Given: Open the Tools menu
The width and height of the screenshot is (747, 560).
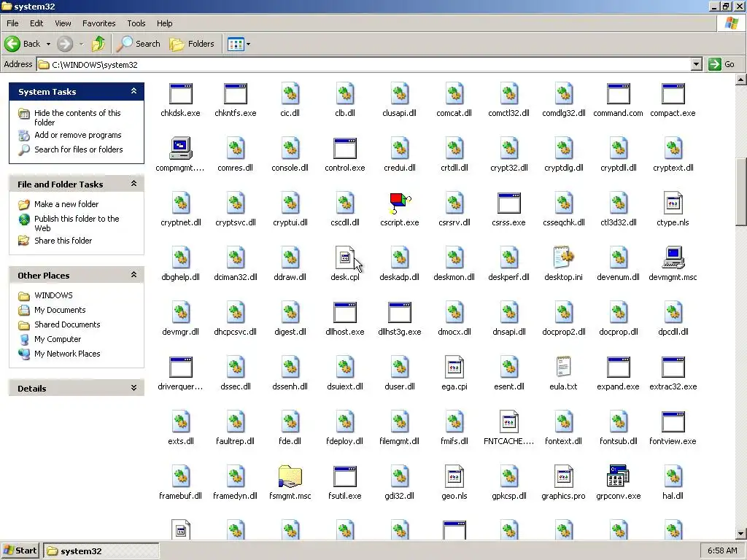Looking at the screenshot, I should 136,23.
